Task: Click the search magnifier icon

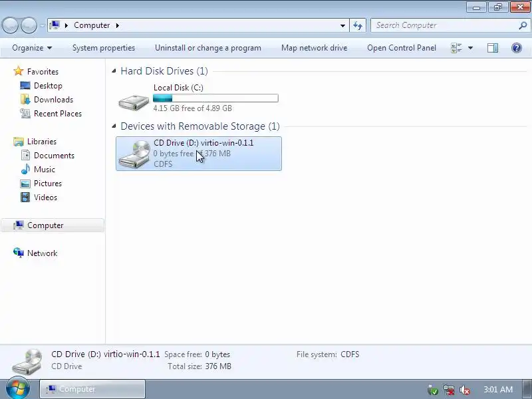Action: point(523,25)
